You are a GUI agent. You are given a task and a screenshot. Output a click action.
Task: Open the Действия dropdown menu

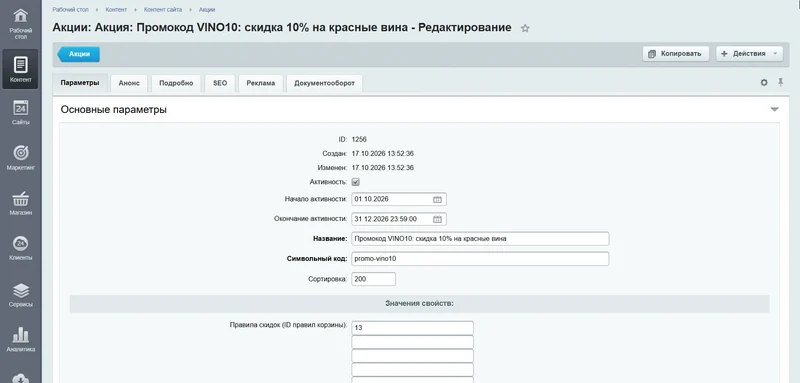click(x=749, y=54)
